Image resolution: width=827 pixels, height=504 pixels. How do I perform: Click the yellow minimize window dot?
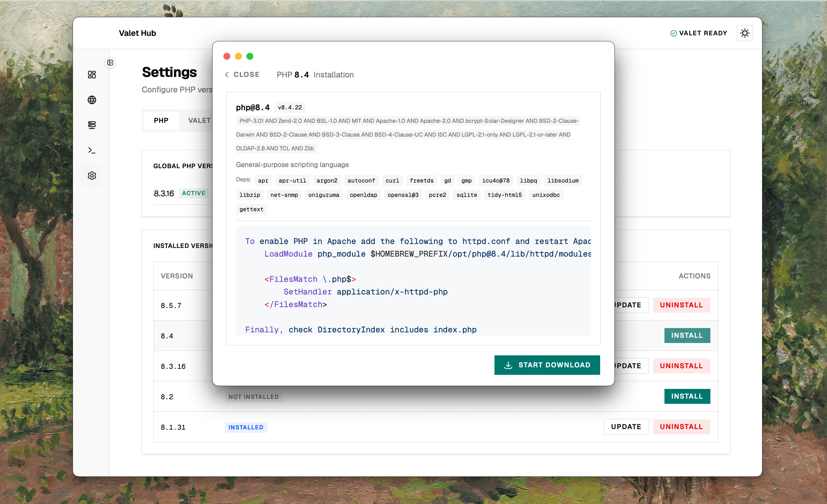[x=238, y=56]
